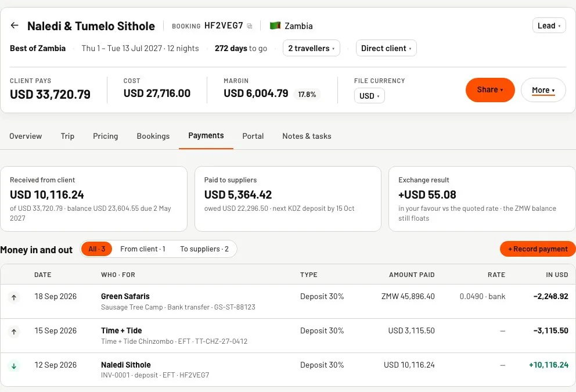Filter payments by From client · 1
This screenshot has width=576, height=392.
pyautogui.click(x=142, y=249)
